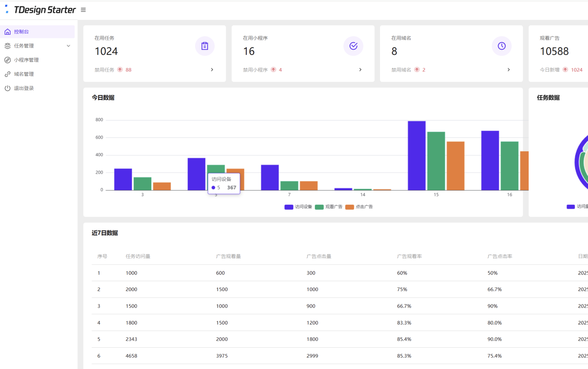Click the 广告观看率 column header

(x=409, y=256)
